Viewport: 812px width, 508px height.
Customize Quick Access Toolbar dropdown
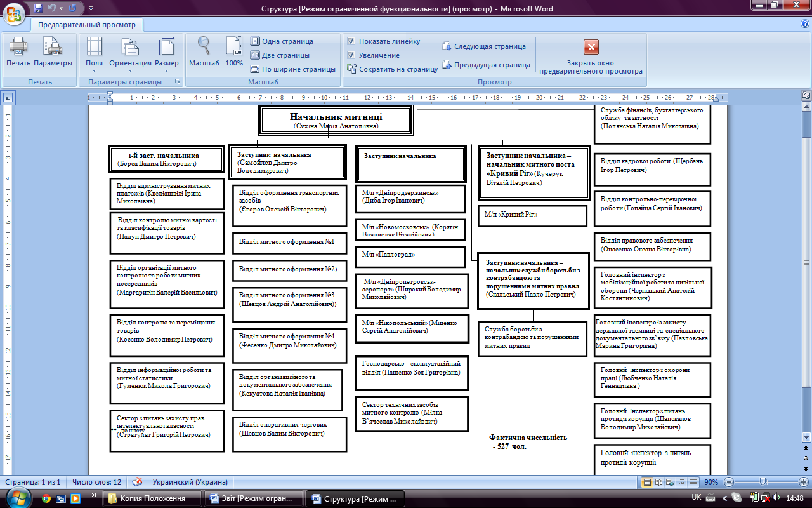click(89, 8)
